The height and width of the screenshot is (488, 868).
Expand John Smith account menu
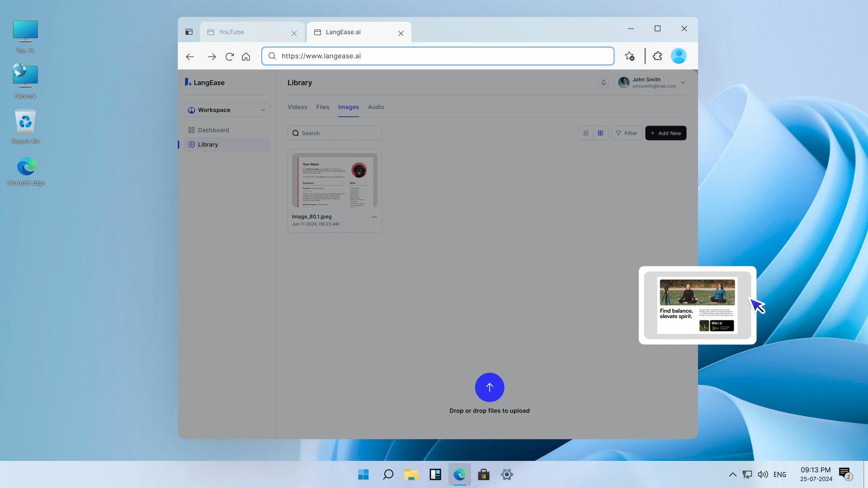coord(683,83)
